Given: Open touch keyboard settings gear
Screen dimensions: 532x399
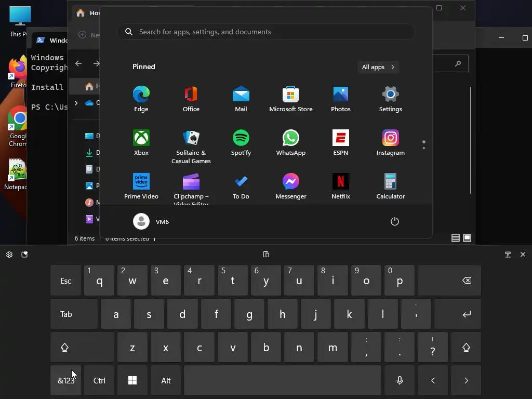Looking at the screenshot, I should 9,255.
